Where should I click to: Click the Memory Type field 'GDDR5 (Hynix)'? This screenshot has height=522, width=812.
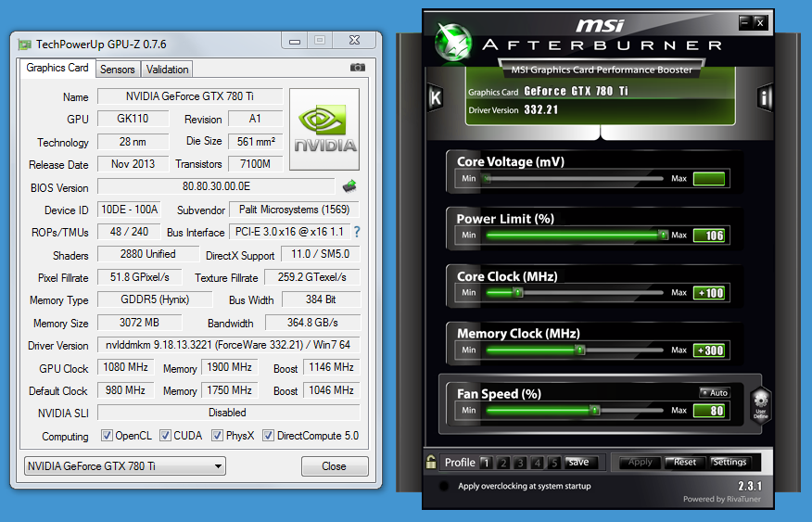[x=155, y=299]
